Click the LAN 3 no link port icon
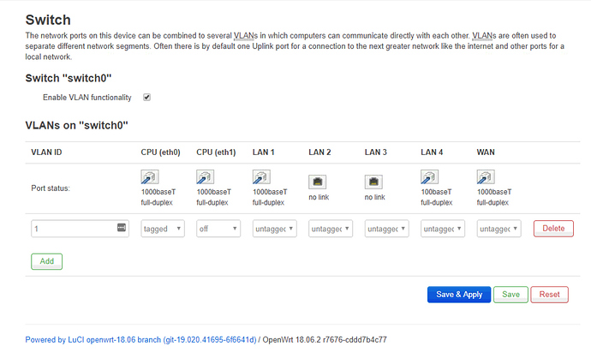This screenshot has width=591, height=364. click(x=373, y=182)
